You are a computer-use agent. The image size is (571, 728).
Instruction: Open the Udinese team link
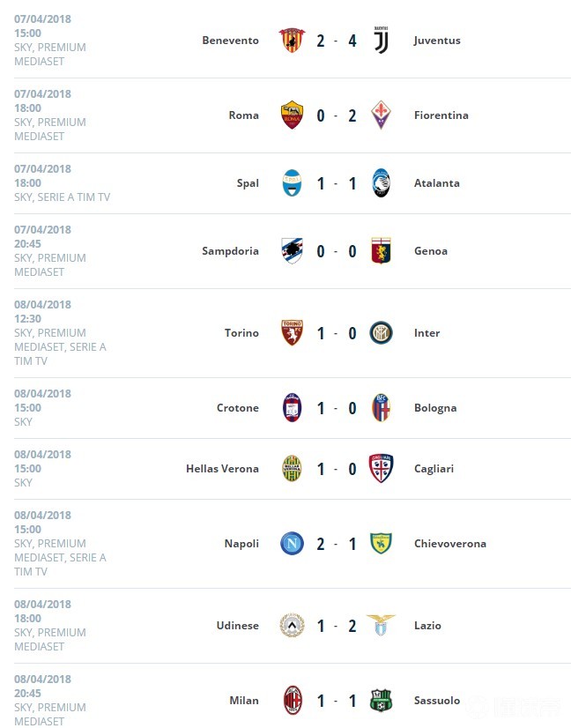pyautogui.click(x=237, y=626)
